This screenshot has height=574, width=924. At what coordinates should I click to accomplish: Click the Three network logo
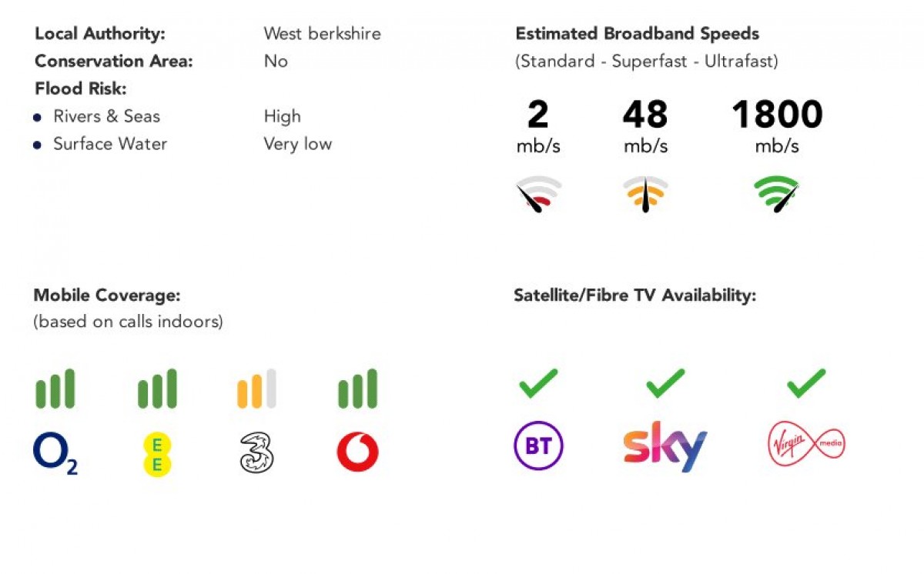(x=256, y=452)
